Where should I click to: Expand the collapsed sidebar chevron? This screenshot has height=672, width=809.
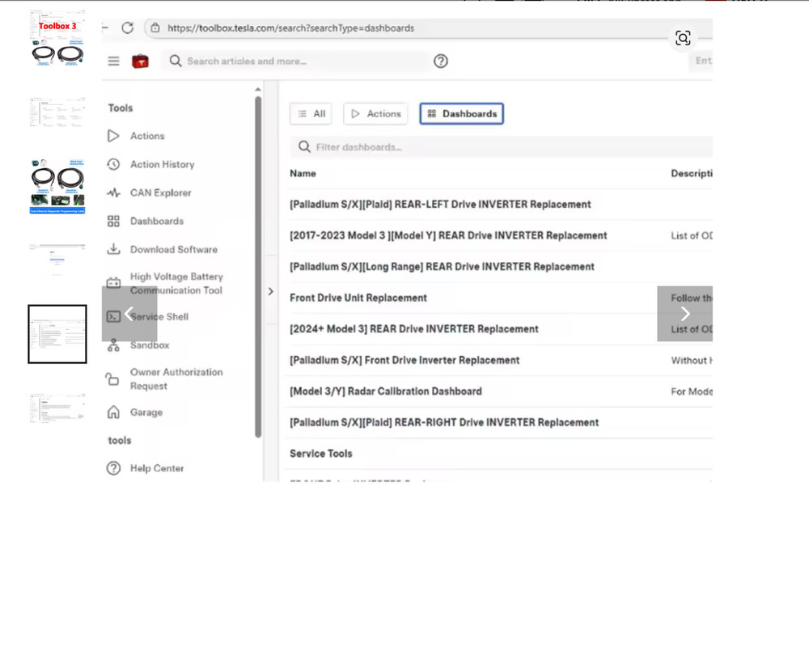(x=271, y=291)
